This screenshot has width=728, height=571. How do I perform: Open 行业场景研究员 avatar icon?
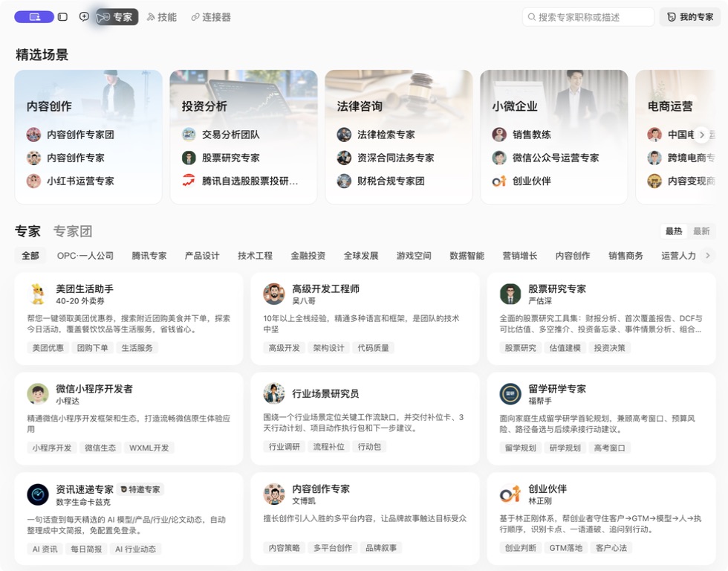click(274, 393)
